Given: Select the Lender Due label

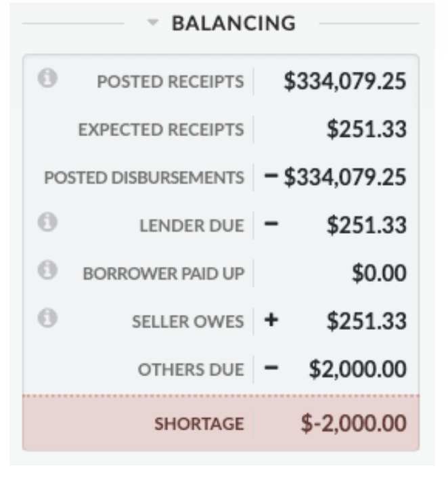Looking at the screenshot, I should pos(192,226).
